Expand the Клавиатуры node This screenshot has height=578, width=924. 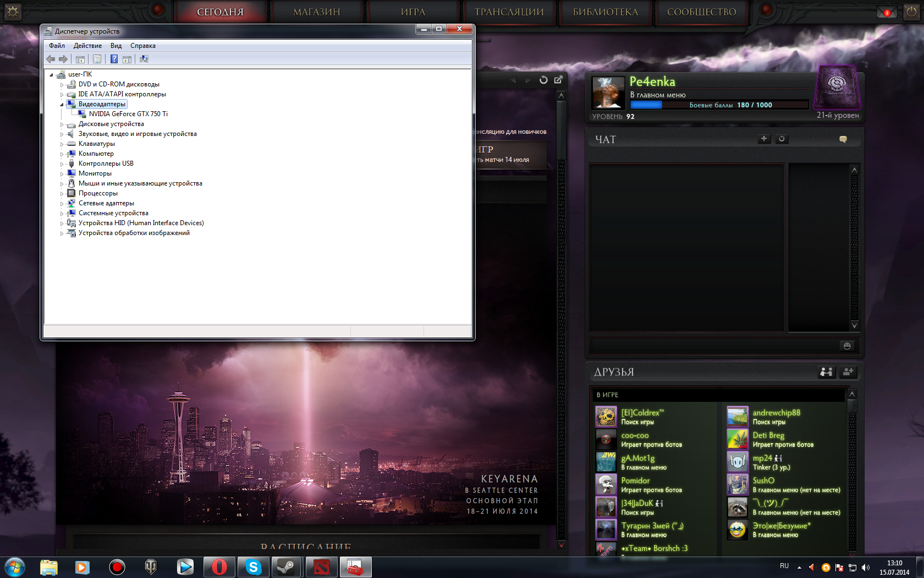[x=62, y=144]
